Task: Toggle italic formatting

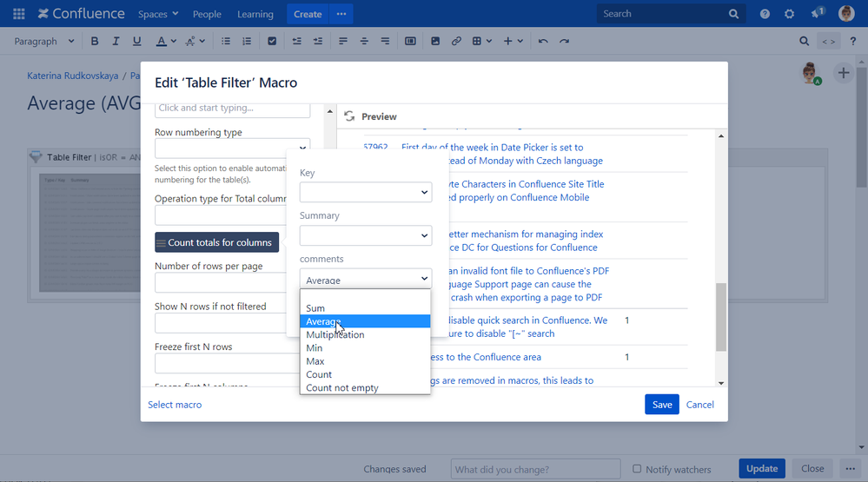Action: pyautogui.click(x=116, y=41)
